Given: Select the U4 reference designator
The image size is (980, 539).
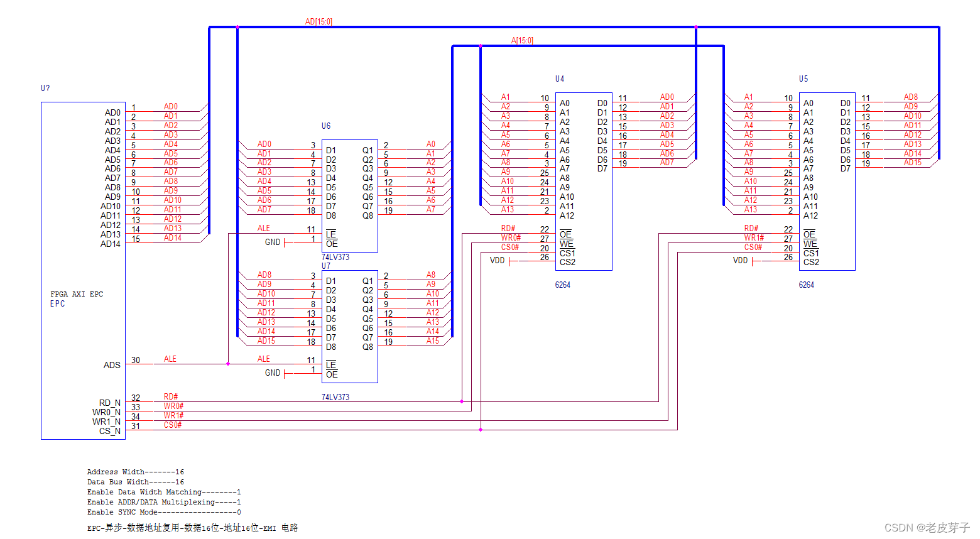Looking at the screenshot, I should [x=560, y=79].
